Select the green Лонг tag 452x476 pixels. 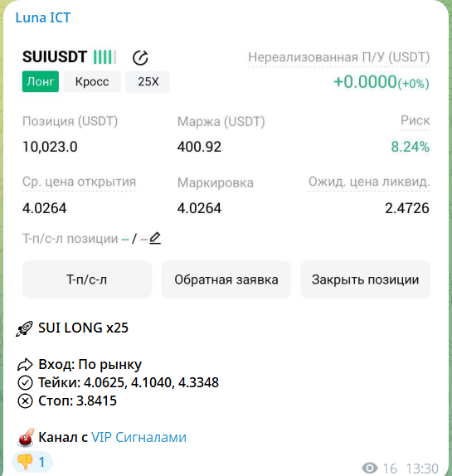click(41, 81)
